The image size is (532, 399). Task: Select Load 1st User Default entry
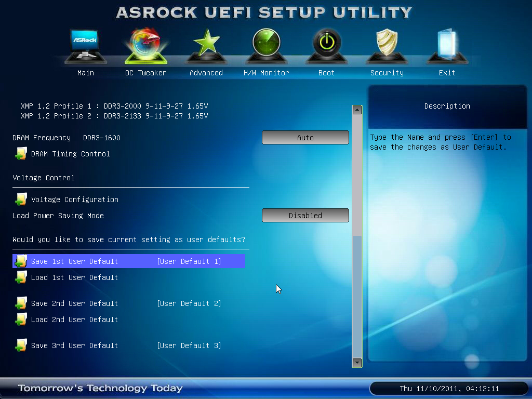(x=75, y=277)
